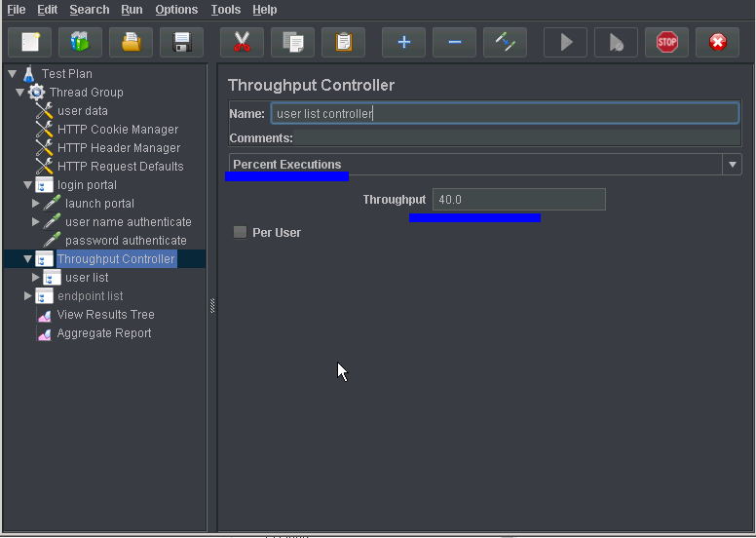Screen dimensions: 756x538
Task: Select 'HTTP Cookie Manager' tree label
Action: (x=118, y=130)
